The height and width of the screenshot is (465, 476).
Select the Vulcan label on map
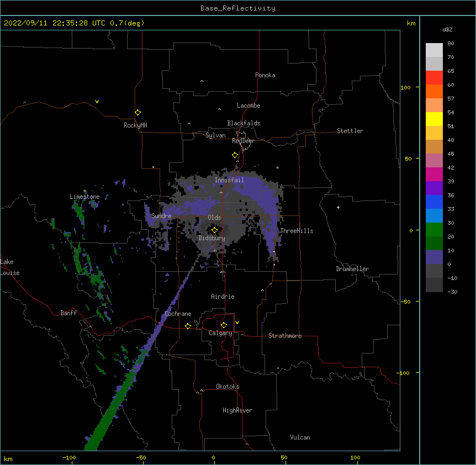point(300,437)
